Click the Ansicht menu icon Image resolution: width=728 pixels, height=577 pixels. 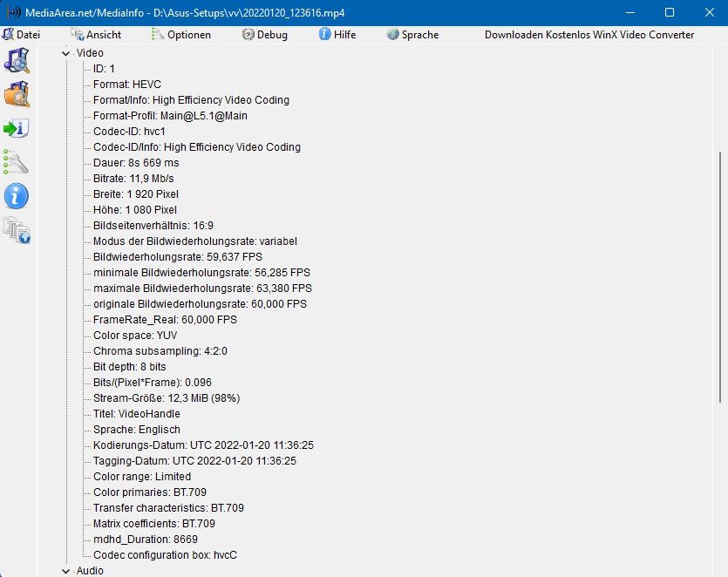tap(77, 34)
